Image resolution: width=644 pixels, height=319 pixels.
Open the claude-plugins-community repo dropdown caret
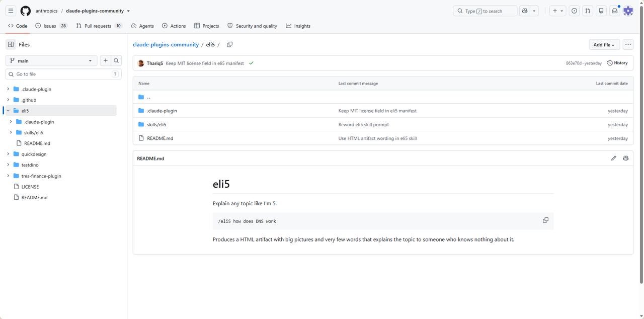[x=128, y=11]
